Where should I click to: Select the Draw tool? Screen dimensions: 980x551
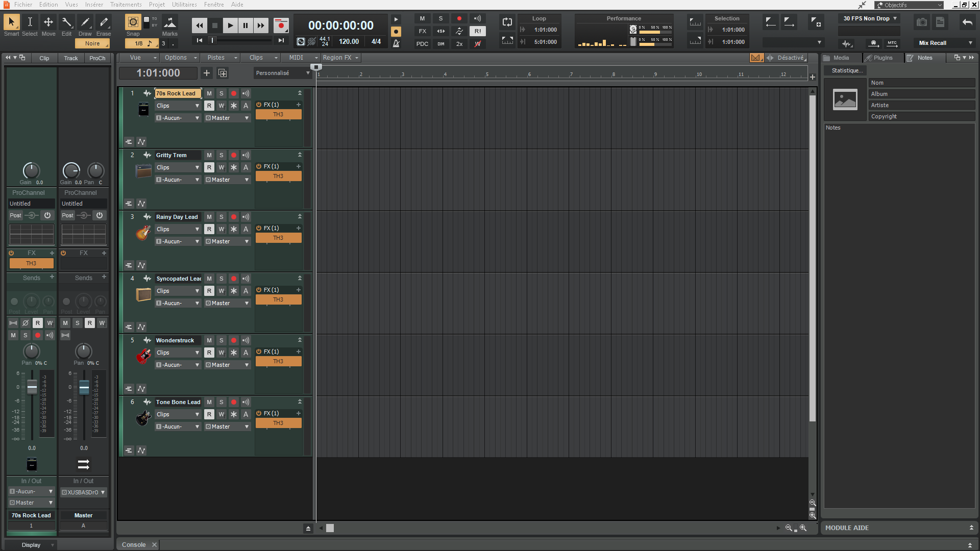(x=85, y=22)
